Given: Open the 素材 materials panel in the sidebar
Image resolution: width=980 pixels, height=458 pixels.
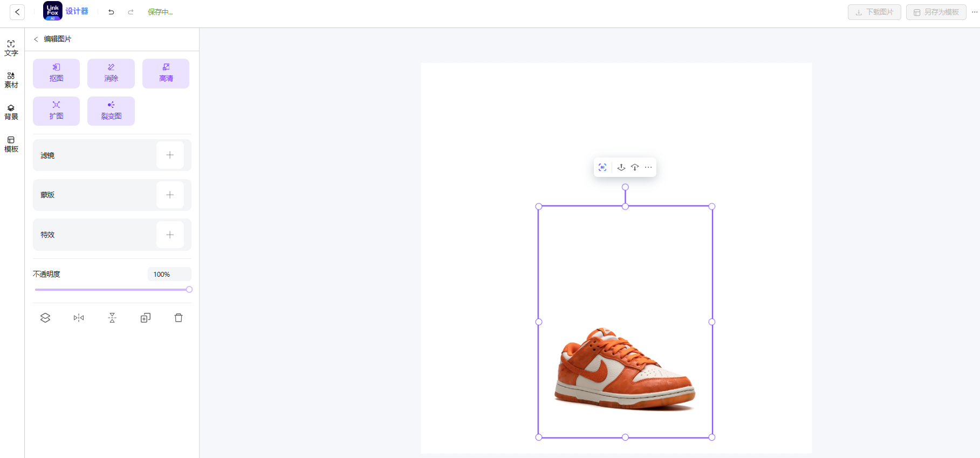Looking at the screenshot, I should point(11,80).
